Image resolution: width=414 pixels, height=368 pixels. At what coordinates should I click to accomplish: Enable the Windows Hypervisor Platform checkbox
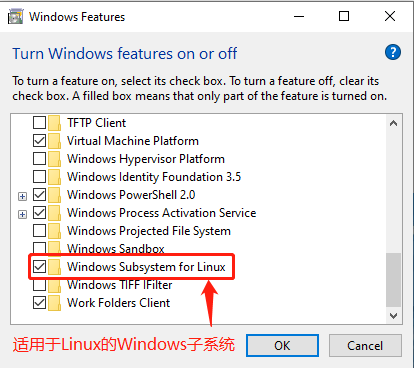[39, 159]
